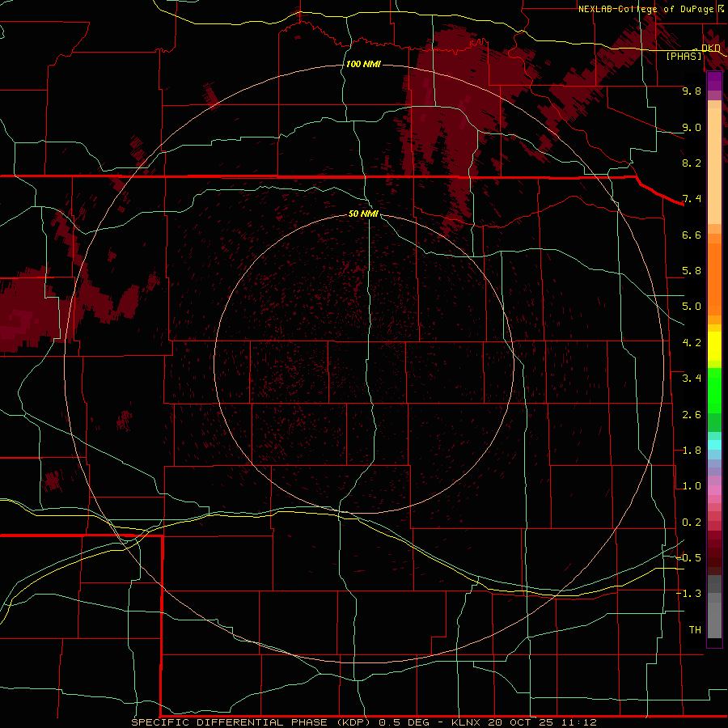728x728 pixels.
Task: Click the 4.2 scale value
Action: coord(692,343)
